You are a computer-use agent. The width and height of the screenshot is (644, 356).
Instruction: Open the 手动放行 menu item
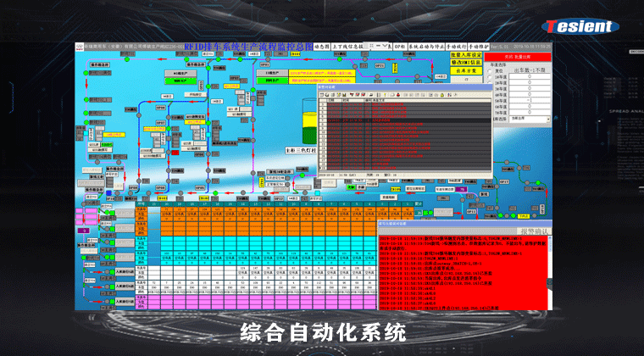[x=455, y=46]
